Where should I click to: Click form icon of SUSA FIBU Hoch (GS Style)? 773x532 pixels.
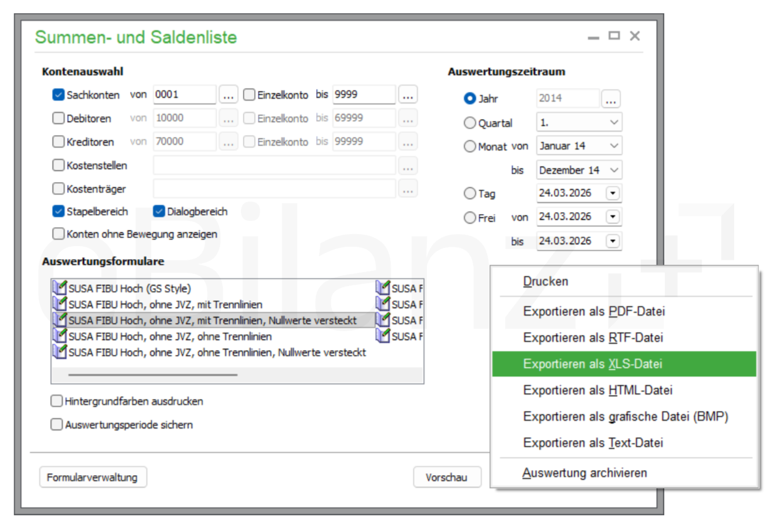click(60, 288)
